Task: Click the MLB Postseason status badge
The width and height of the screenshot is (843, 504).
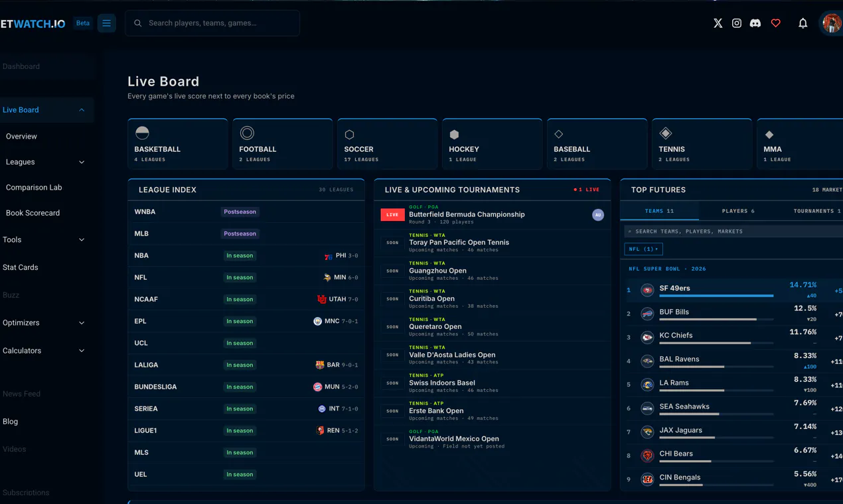Action: pyautogui.click(x=240, y=234)
